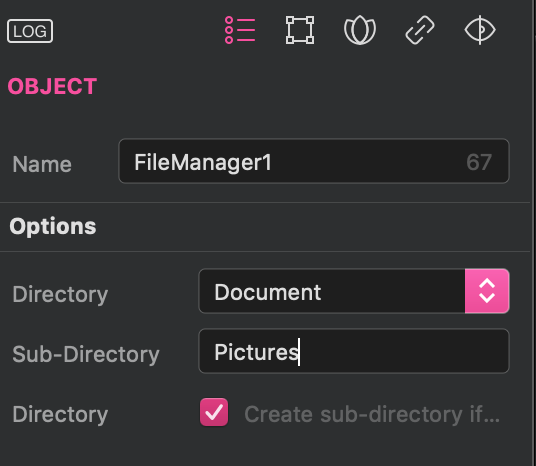Focus the Pictures sub-directory text field
Viewport: 536px width, 466px height.
(354, 351)
